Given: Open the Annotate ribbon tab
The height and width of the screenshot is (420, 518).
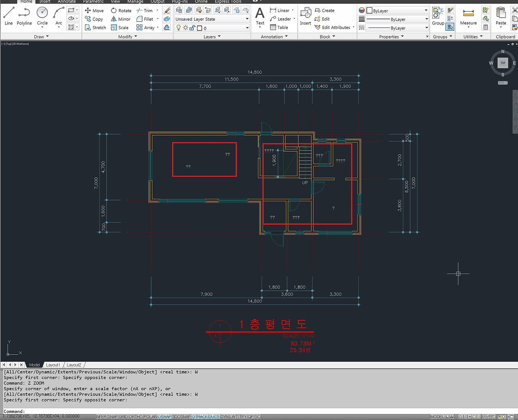Looking at the screenshot, I should point(67,2).
